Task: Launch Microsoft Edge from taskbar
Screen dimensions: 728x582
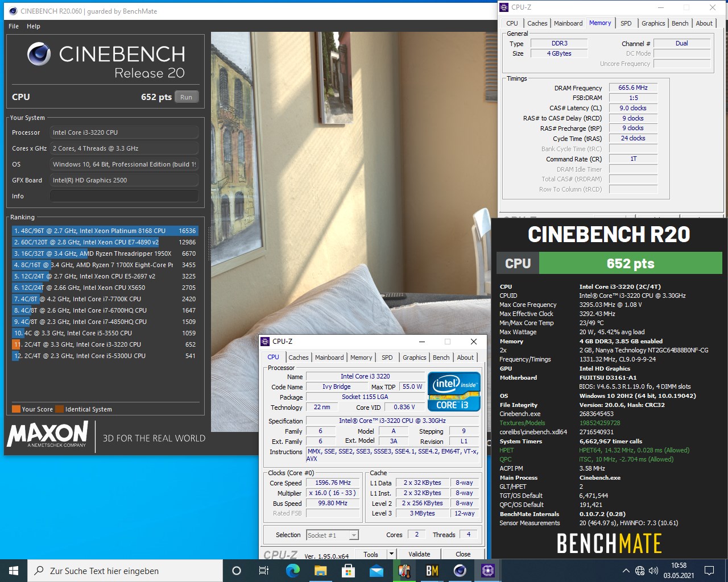Action: 292,571
